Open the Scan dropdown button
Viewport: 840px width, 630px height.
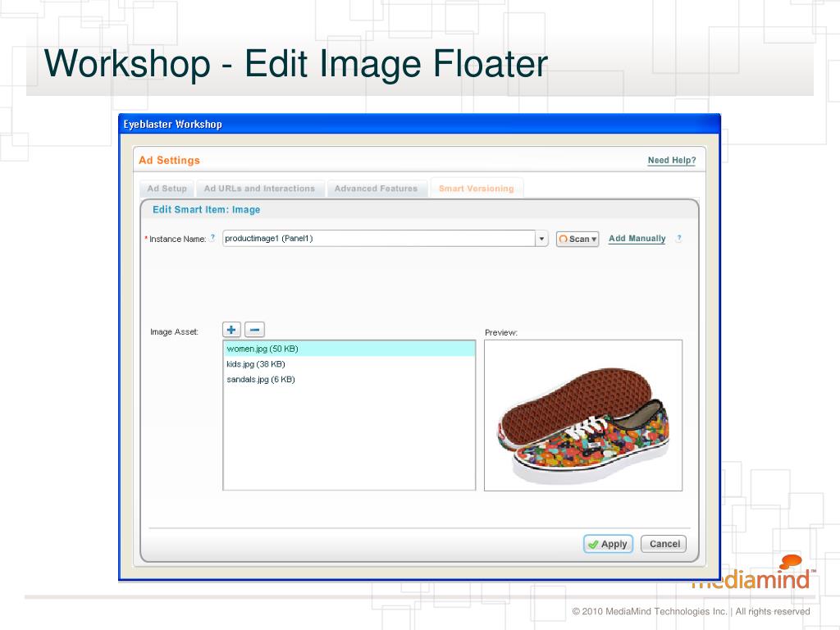click(577, 239)
